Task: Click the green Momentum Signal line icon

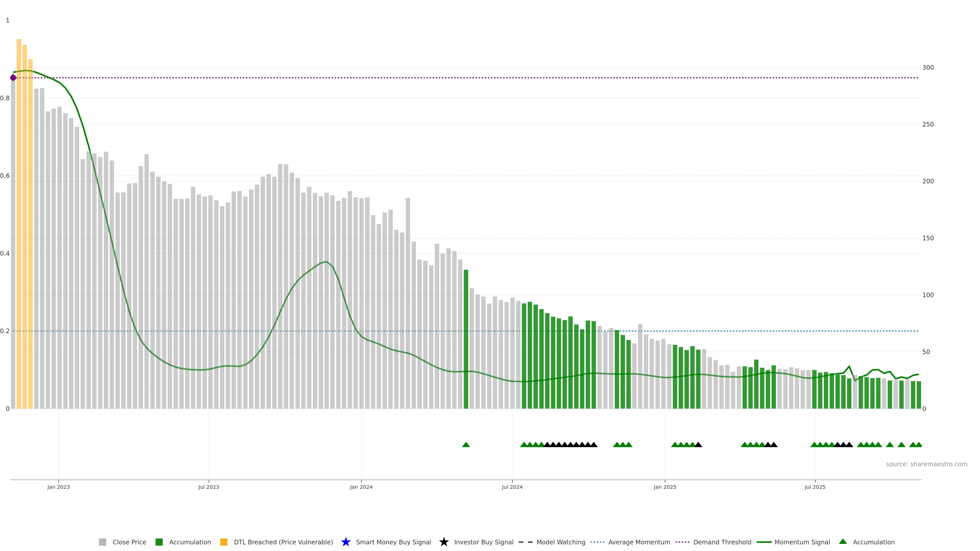Action: pos(764,542)
